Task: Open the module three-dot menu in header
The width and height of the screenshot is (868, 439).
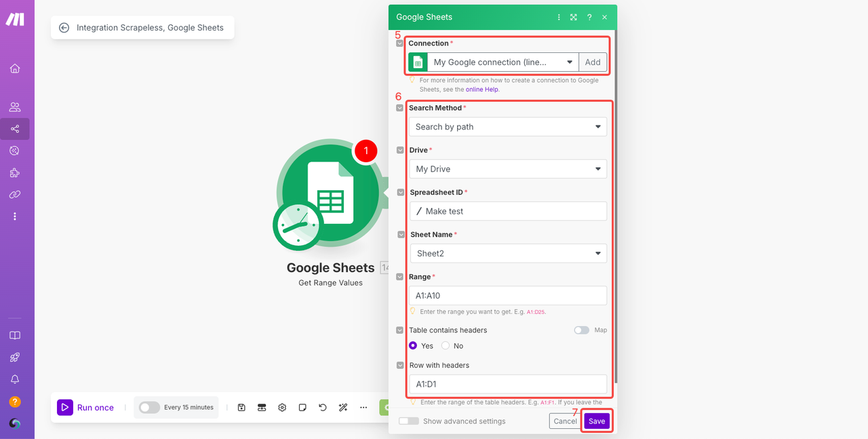Action: (559, 17)
